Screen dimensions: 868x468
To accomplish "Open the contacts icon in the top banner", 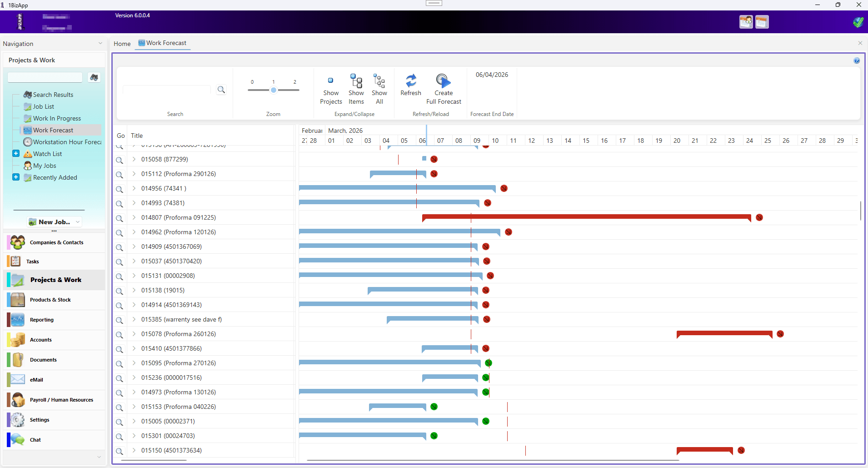I will pos(746,22).
